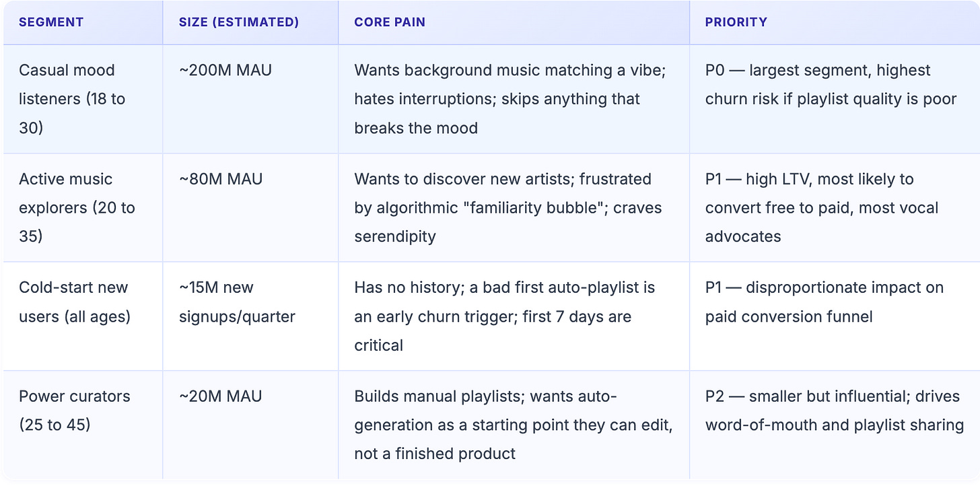Click the P1 high LTV priority cell
Screen dimensions: 980x486
pos(835,207)
